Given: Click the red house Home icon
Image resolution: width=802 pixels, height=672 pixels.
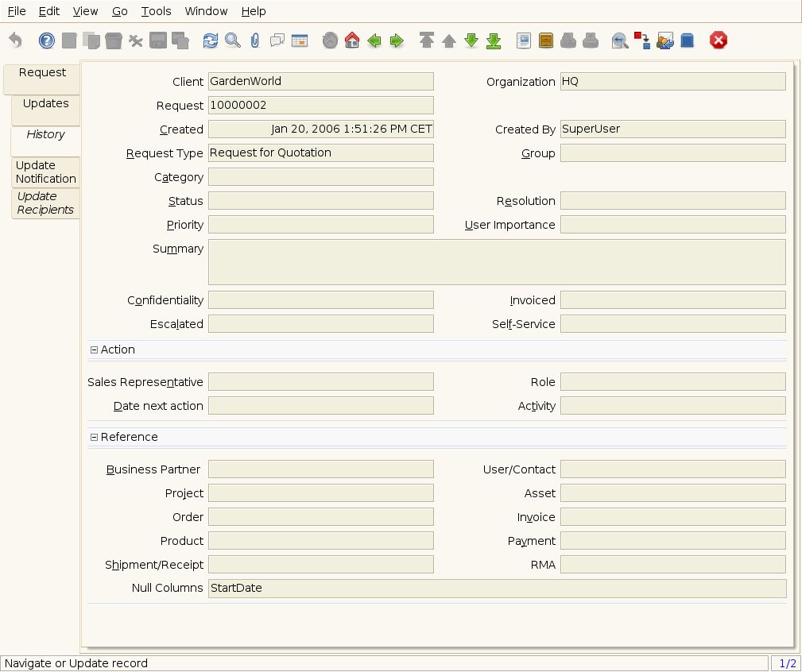Looking at the screenshot, I should 352,41.
